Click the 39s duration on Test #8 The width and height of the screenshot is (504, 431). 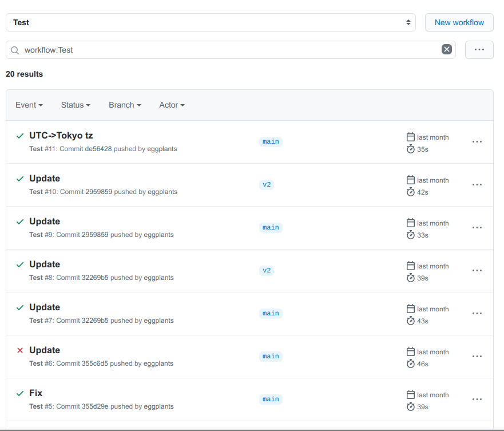(x=423, y=278)
